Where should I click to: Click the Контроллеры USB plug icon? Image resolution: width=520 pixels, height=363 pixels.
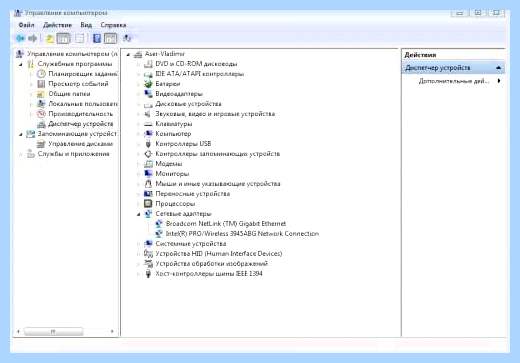point(148,144)
